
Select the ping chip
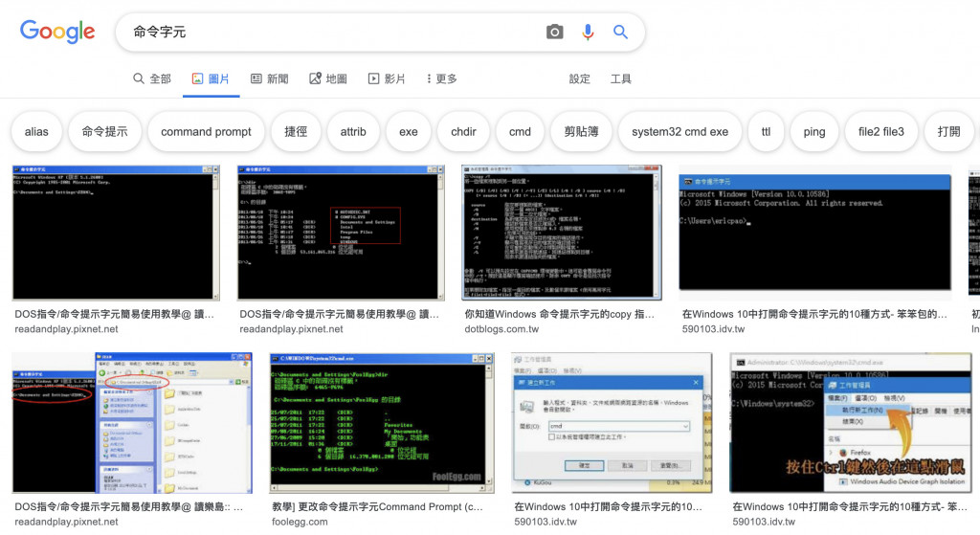pyautogui.click(x=813, y=132)
